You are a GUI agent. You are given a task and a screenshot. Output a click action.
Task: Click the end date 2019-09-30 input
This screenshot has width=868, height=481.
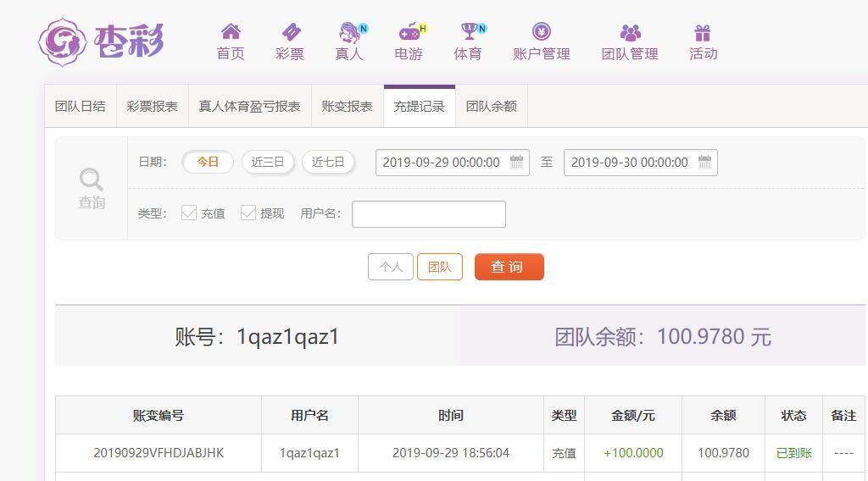point(641,163)
